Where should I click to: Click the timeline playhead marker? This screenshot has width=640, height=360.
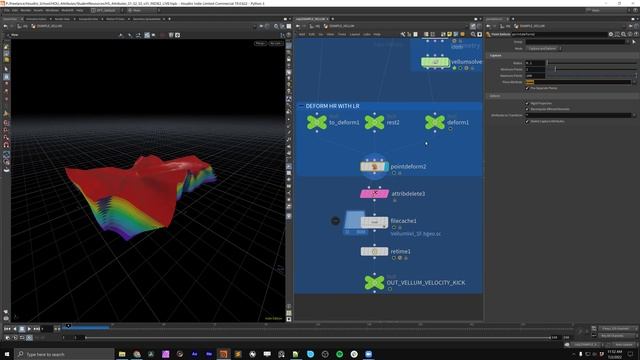pyautogui.click(x=68, y=326)
